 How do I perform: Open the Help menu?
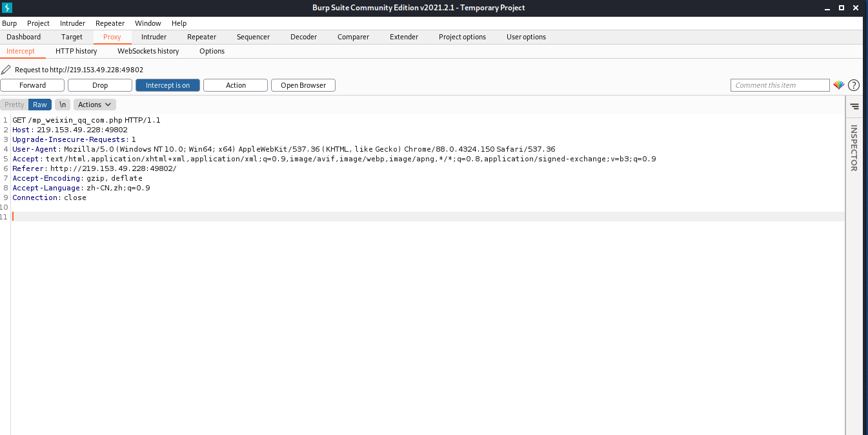click(179, 23)
